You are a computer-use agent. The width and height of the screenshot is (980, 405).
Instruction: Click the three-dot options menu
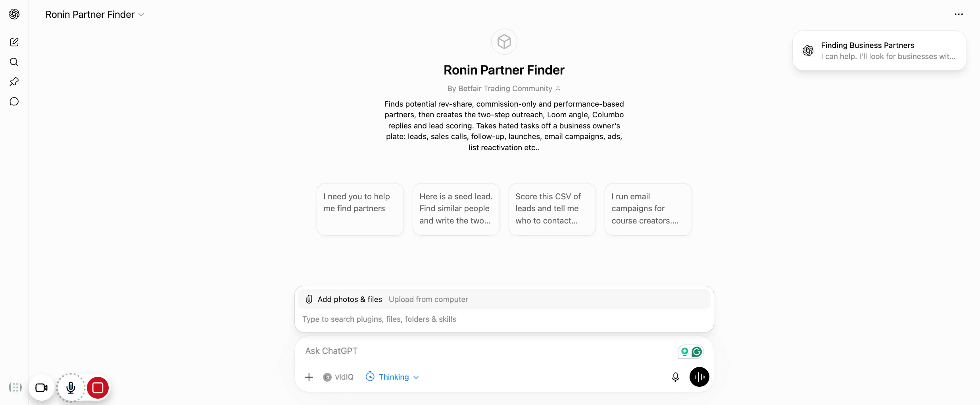[x=959, y=14]
